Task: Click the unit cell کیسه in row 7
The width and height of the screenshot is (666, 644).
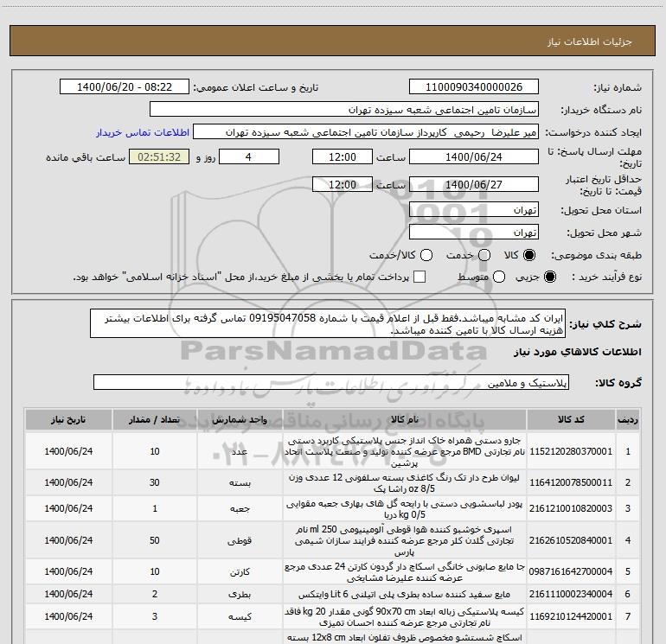Action: [x=240, y=616]
